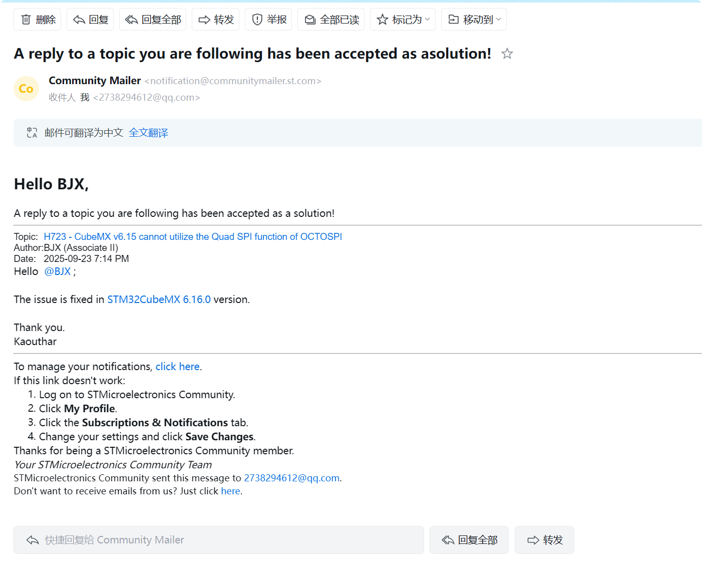The height and width of the screenshot is (588, 702).
Task: Click the 'click here' manage notifications link
Action: tap(177, 367)
